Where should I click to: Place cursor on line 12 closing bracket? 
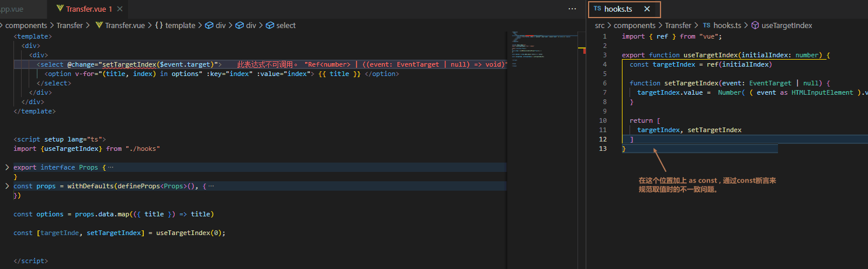632,140
